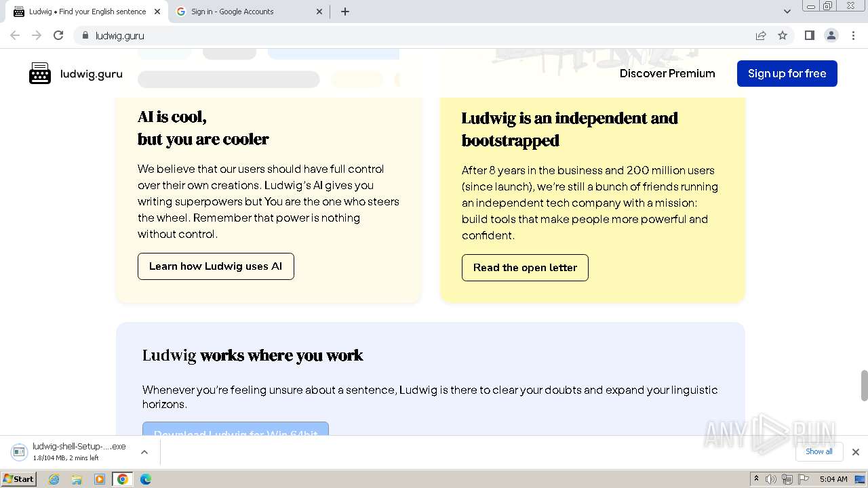
Task: Open the Windows Start menu
Action: [x=18, y=479]
